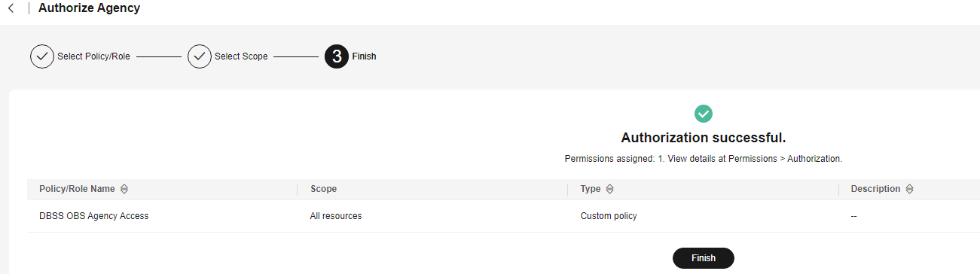Click the step 3 Finish circle
Viewport: 980px width, 274px height.
336,56
